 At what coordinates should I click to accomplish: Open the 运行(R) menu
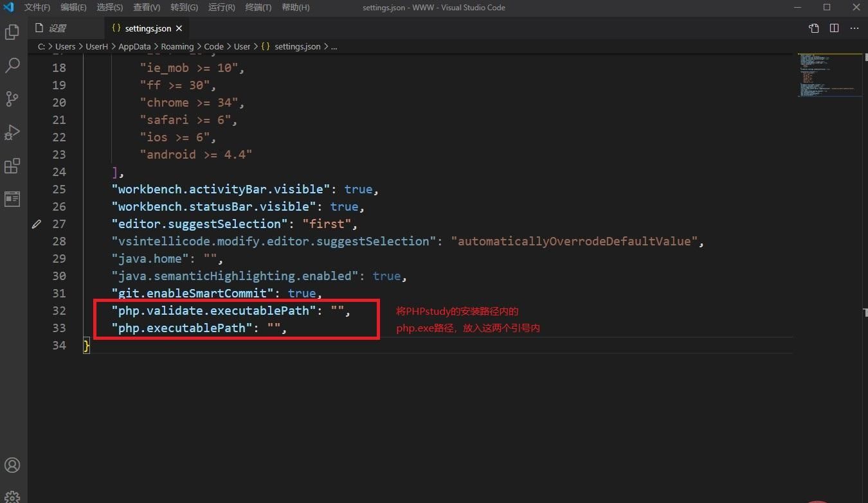222,7
